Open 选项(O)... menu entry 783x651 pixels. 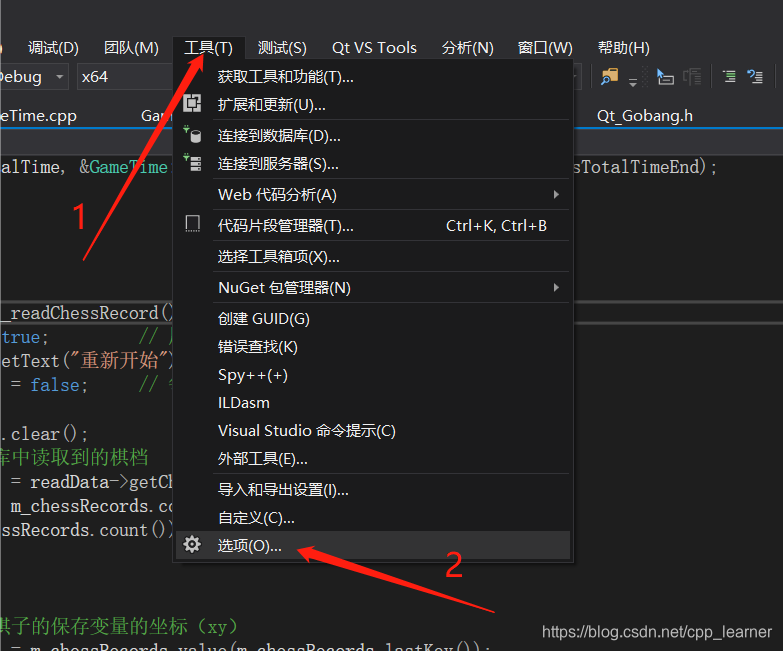(x=374, y=545)
